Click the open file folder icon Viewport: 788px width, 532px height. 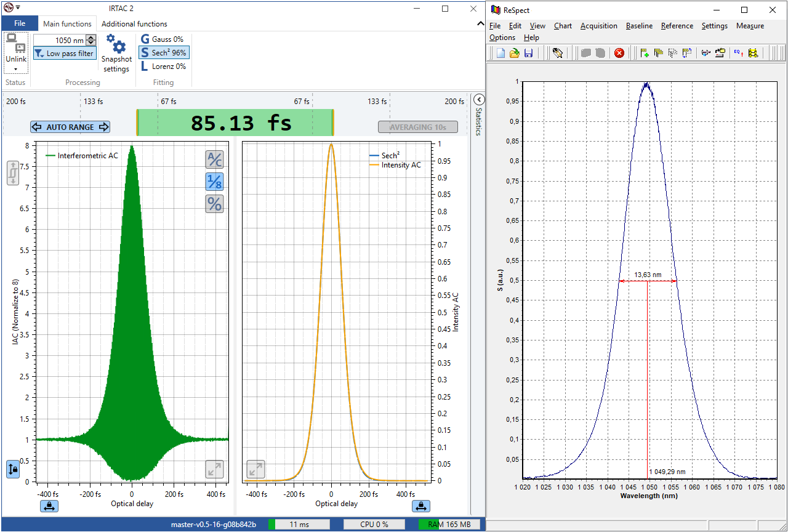coord(515,54)
